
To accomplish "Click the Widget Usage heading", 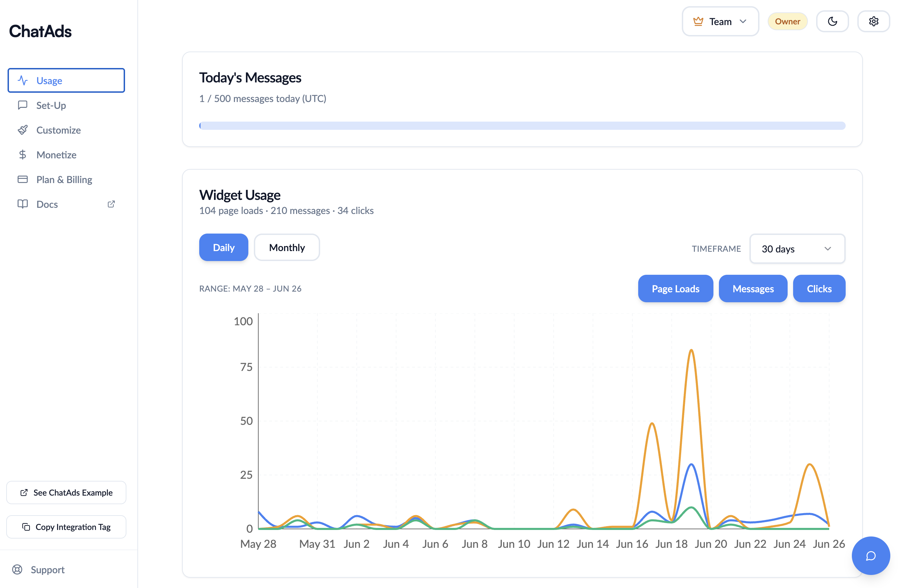I will [240, 195].
